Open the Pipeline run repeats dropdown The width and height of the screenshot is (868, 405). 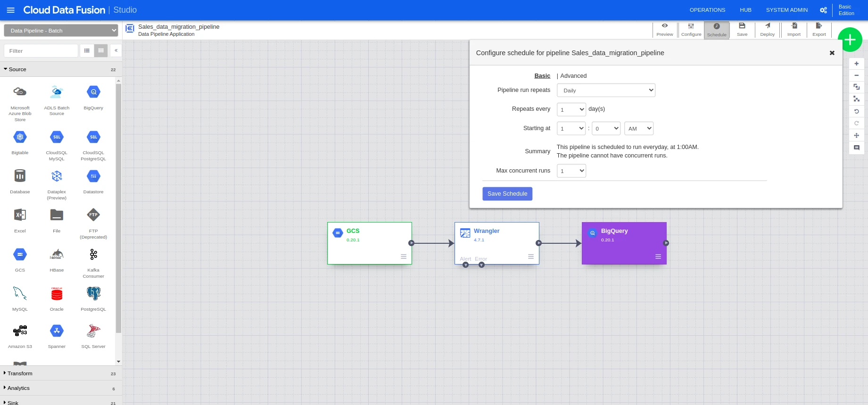[x=606, y=90]
